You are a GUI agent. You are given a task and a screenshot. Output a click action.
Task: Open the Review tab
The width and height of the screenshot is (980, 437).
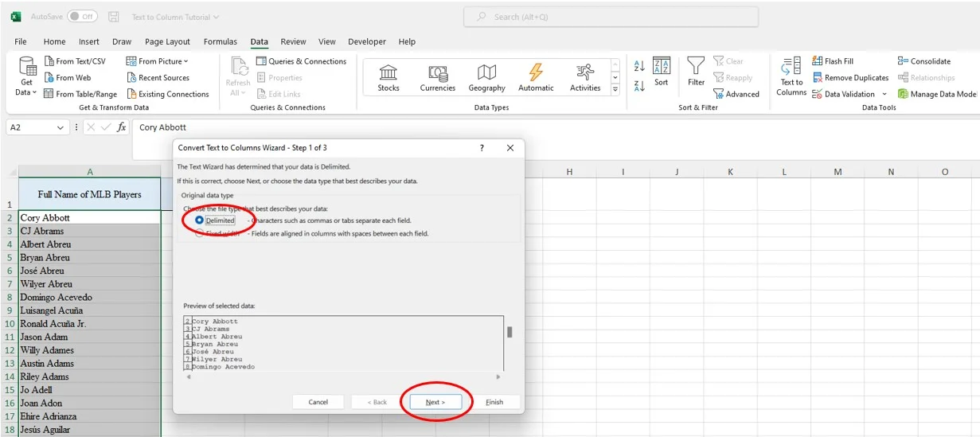pos(293,41)
